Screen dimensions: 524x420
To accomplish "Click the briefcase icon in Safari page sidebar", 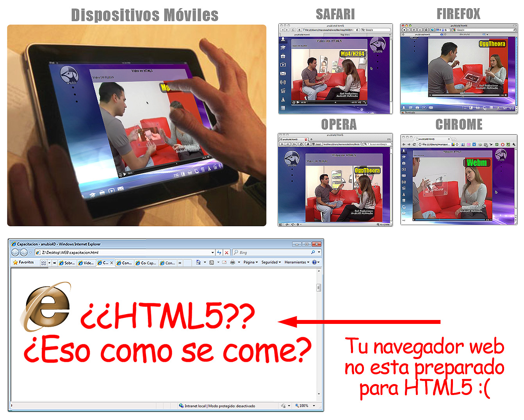I will coord(283,56).
